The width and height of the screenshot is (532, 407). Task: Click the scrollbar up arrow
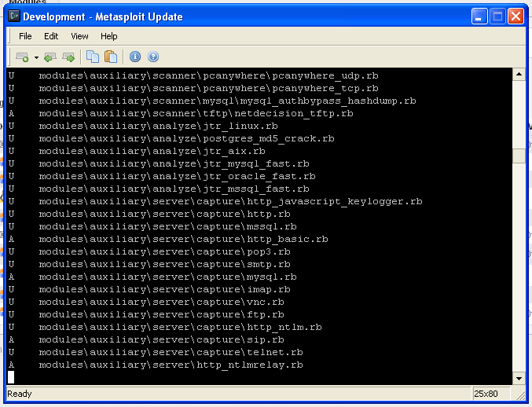coord(519,74)
